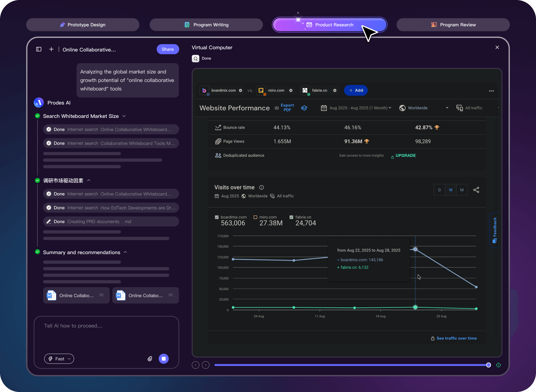
Task: Switch to the Program Writing tab
Action: 206,25
